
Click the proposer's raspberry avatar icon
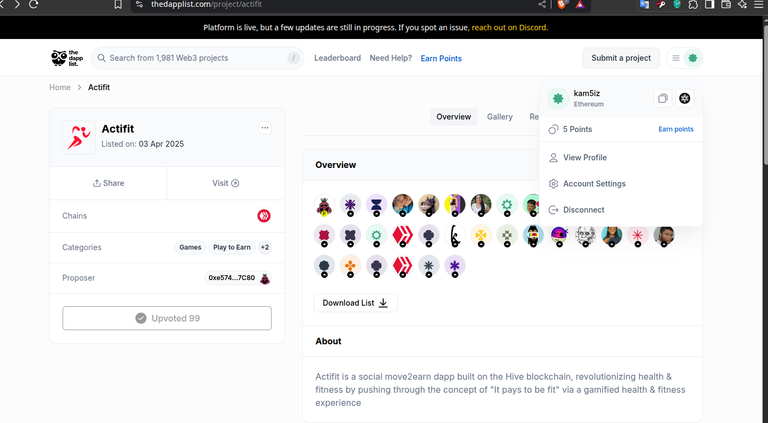click(265, 278)
